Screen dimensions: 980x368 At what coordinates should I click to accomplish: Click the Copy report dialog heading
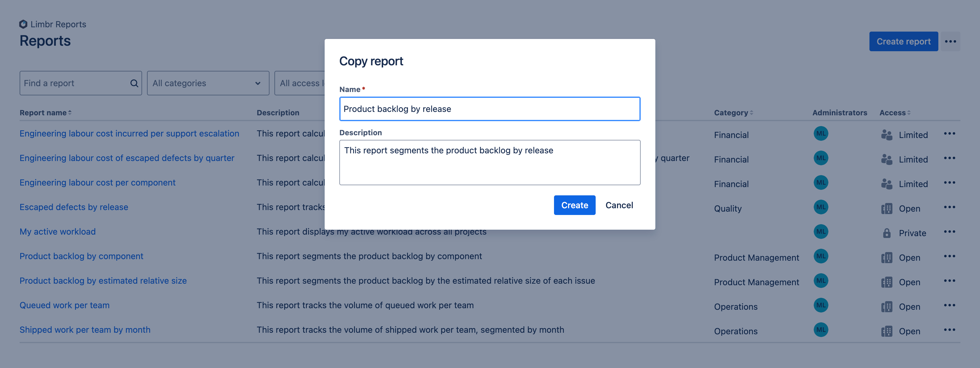tap(371, 61)
